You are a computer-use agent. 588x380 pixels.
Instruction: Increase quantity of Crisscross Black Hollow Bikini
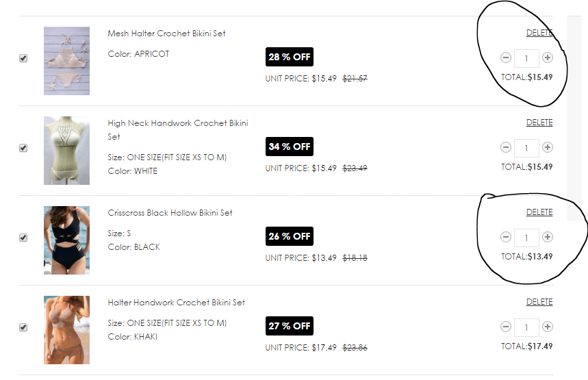click(x=548, y=237)
